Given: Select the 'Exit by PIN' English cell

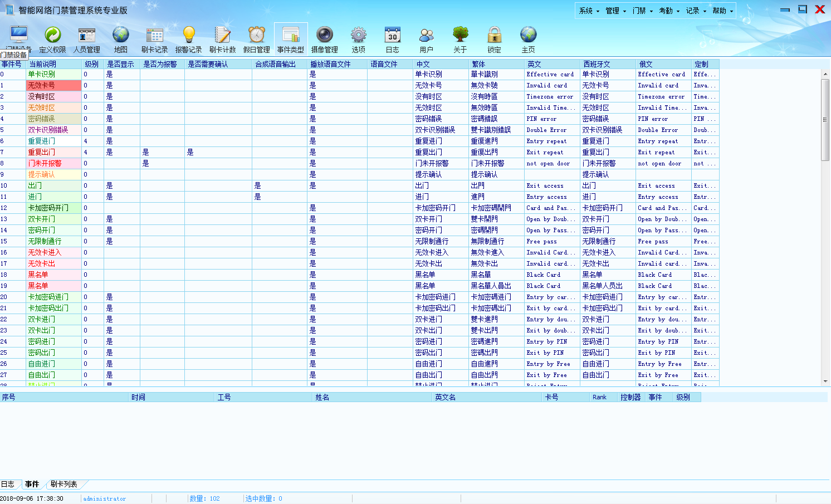Looking at the screenshot, I should (x=552, y=353).
